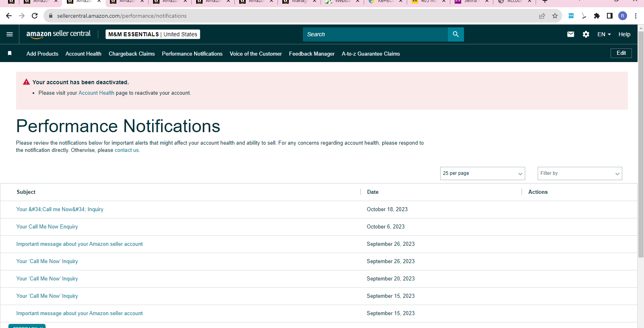Click the browser address bar URL
Viewport: 644px width, 328px height.
tap(122, 16)
